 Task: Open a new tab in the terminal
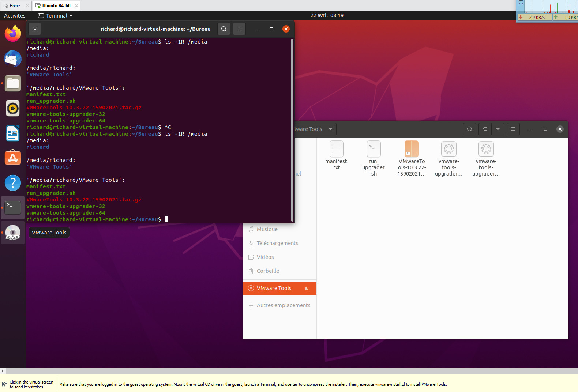[x=35, y=29]
